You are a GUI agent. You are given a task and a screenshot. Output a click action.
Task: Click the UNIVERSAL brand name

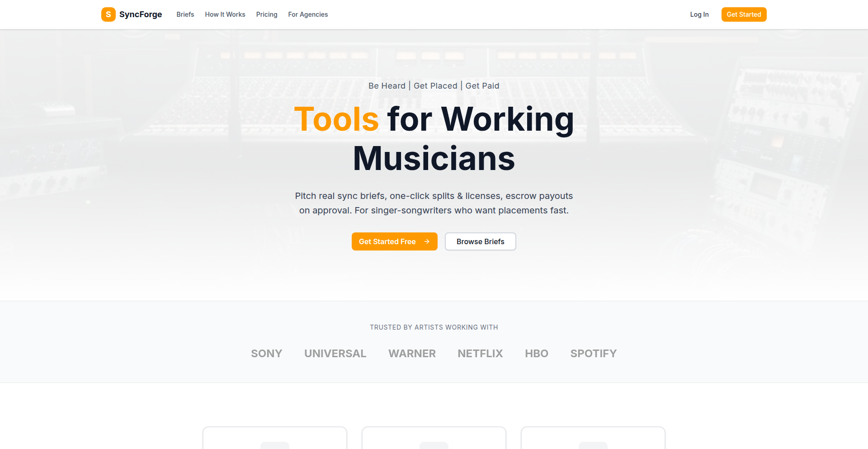(335, 354)
